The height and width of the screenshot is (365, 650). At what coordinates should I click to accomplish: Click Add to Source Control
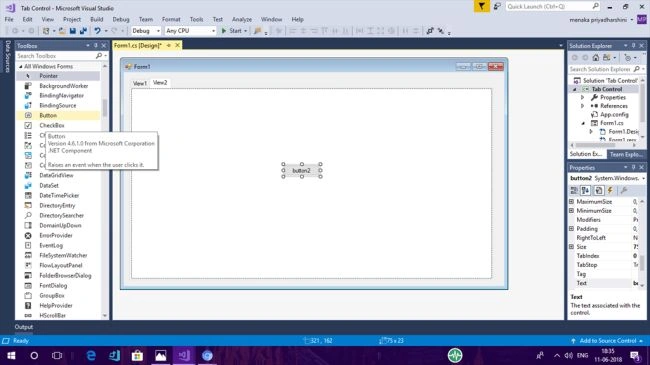(607, 341)
